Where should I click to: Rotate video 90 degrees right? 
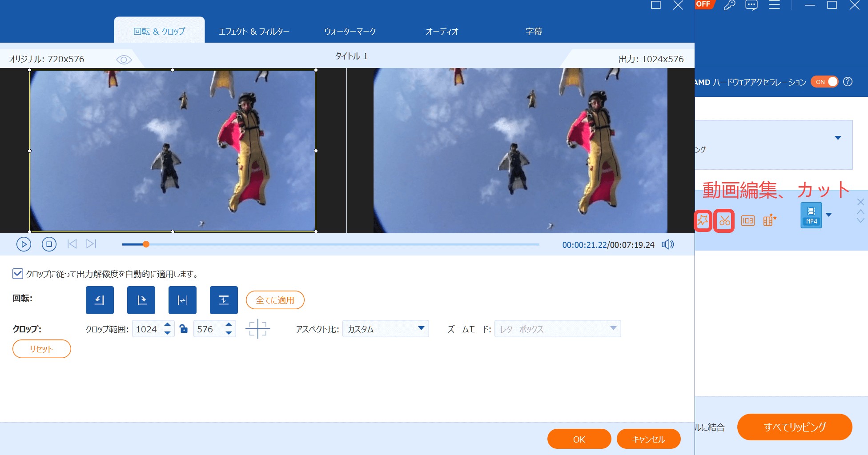(x=141, y=300)
